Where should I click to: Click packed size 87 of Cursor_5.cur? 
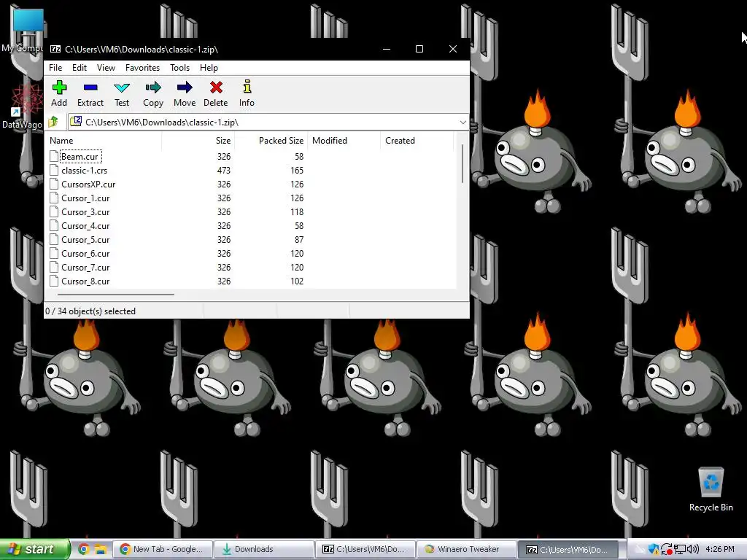click(299, 239)
